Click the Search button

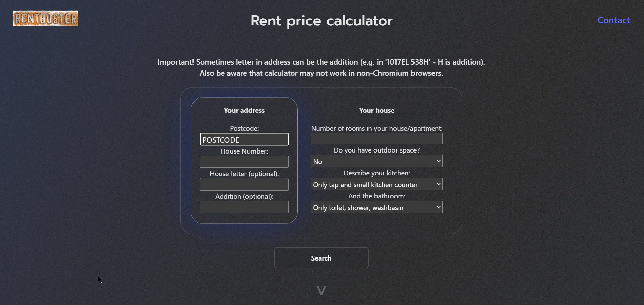click(321, 258)
